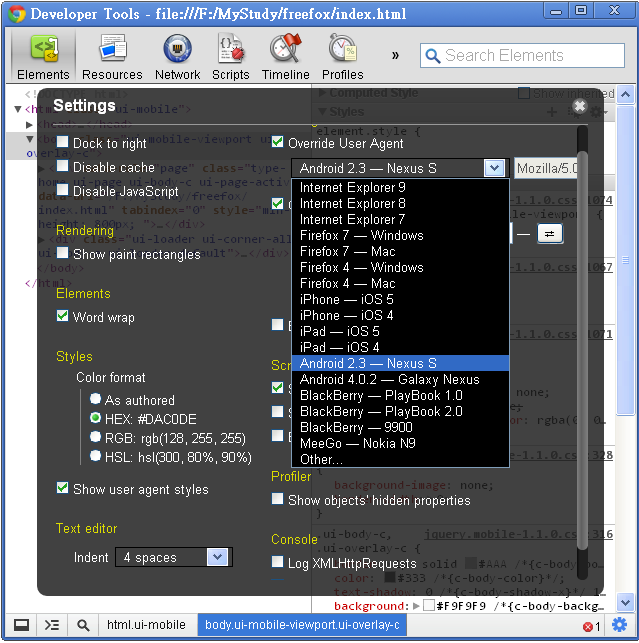Enable Show paint rectangles
The height and width of the screenshot is (643, 639).
click(x=62, y=253)
